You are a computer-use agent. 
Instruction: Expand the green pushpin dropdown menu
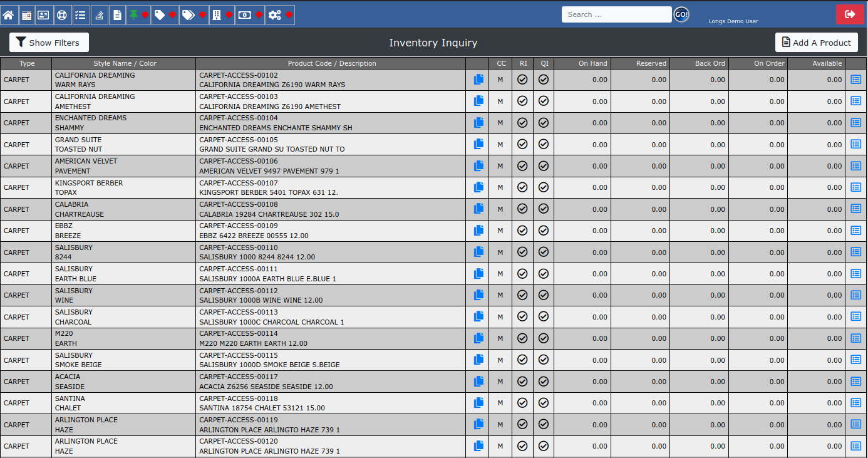138,15
